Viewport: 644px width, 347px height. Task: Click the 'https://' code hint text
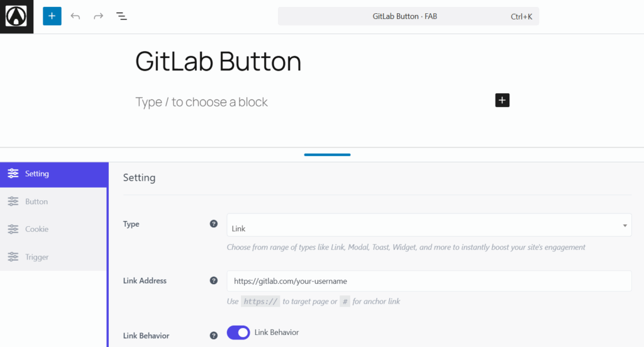click(x=260, y=302)
